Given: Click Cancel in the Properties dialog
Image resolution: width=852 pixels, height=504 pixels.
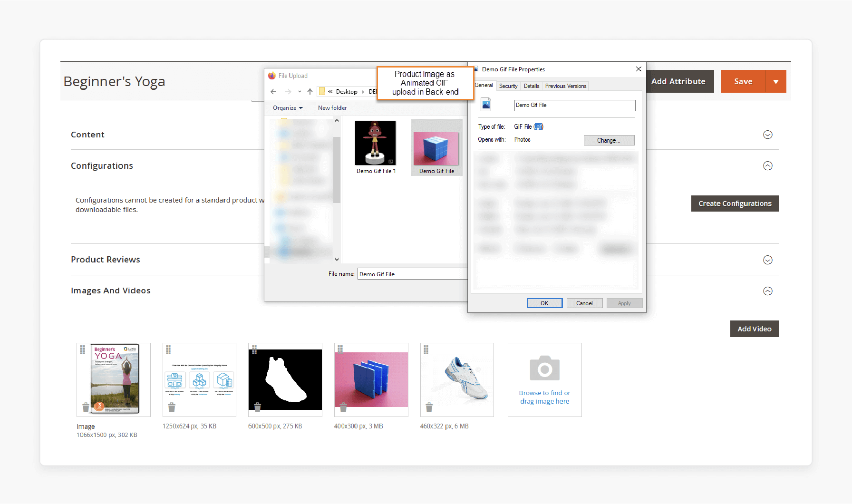Looking at the screenshot, I should pos(584,303).
